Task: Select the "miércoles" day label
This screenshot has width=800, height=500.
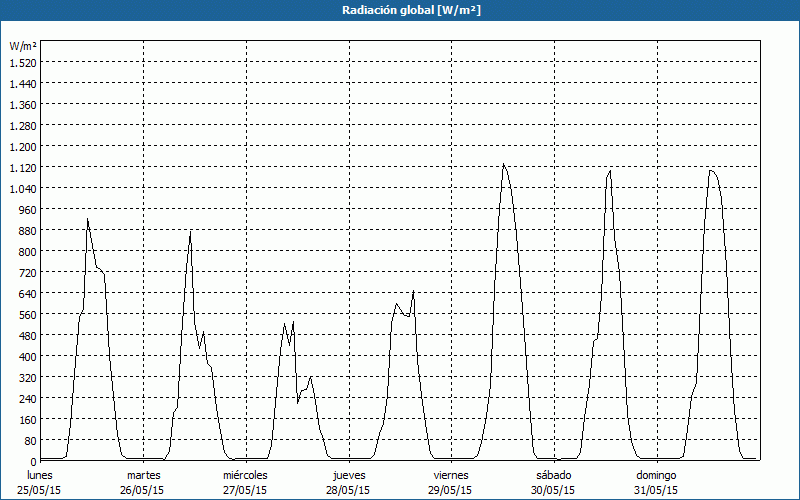Action: click(245, 475)
